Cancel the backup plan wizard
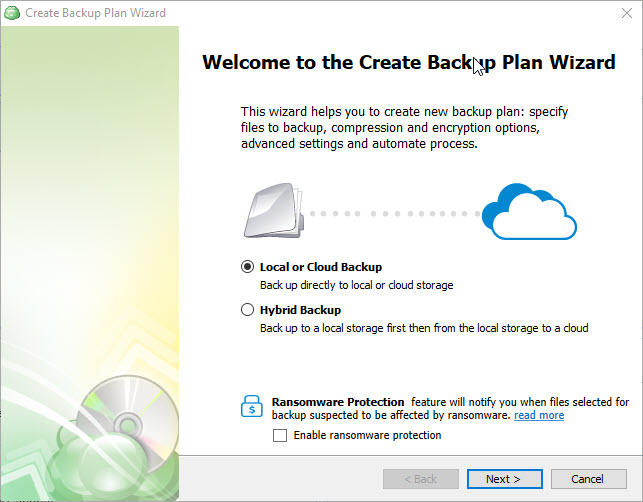 pyautogui.click(x=588, y=479)
